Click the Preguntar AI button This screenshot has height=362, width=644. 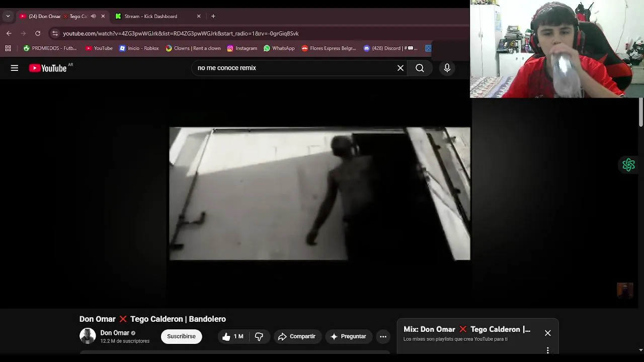(348, 336)
